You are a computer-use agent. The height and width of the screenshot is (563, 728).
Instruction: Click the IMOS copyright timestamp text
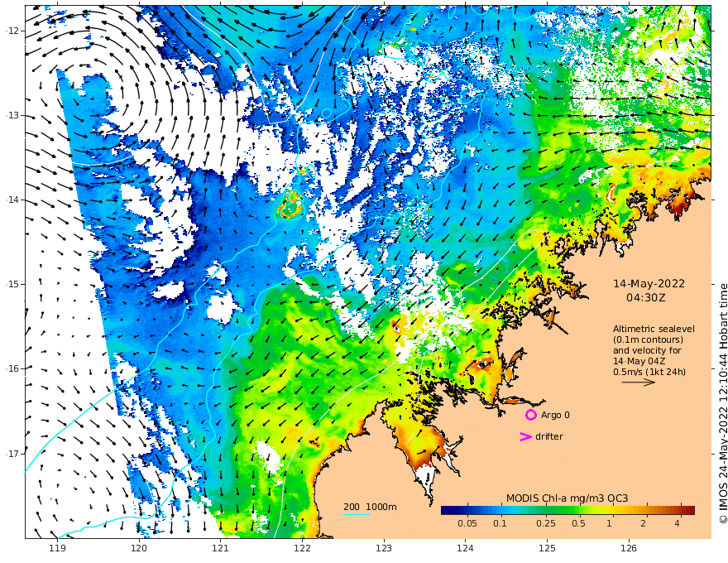tap(723, 404)
